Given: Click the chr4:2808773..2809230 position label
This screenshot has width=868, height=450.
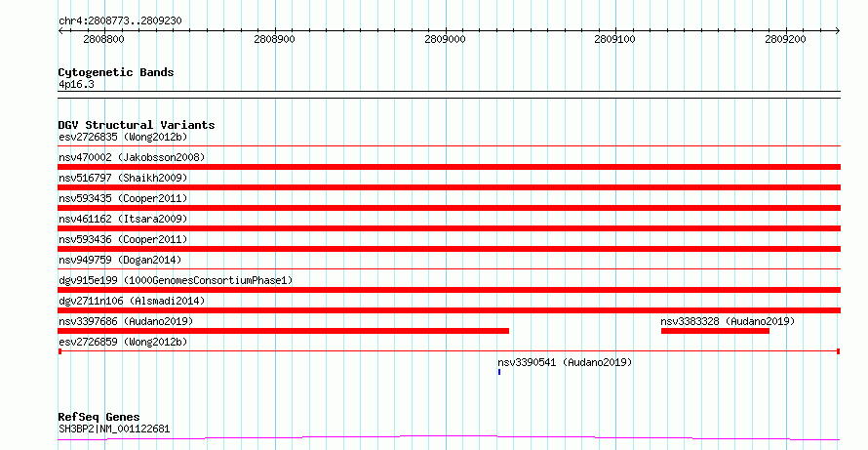Looking at the screenshot, I should pyautogui.click(x=120, y=21).
